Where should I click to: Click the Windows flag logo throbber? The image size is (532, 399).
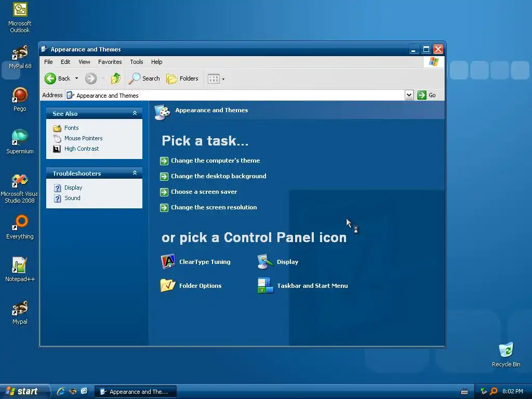click(434, 62)
